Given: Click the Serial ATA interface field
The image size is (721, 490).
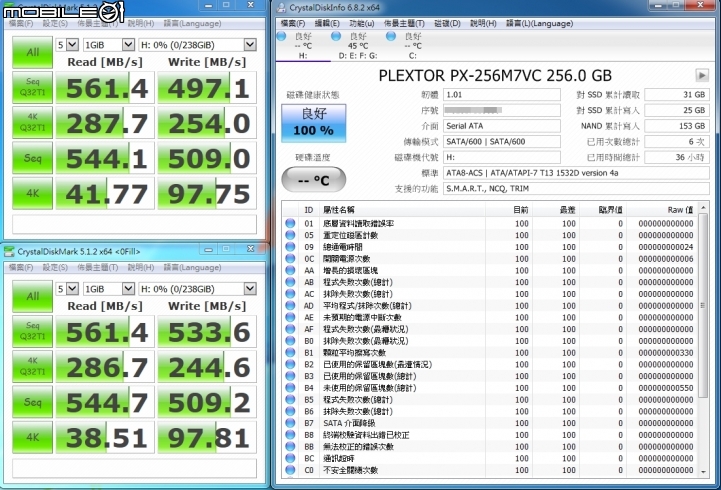Looking at the screenshot, I should click(502, 126).
